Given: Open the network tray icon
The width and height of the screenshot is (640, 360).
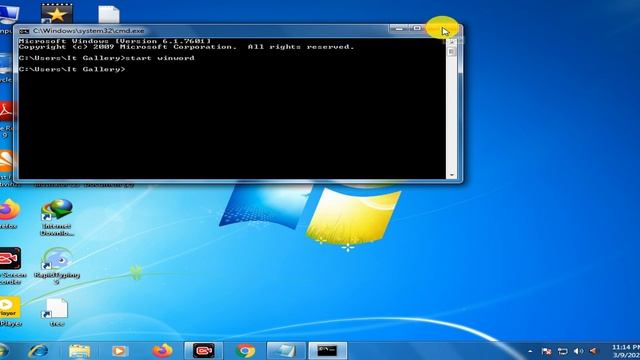Looking at the screenshot, I should point(563,351).
